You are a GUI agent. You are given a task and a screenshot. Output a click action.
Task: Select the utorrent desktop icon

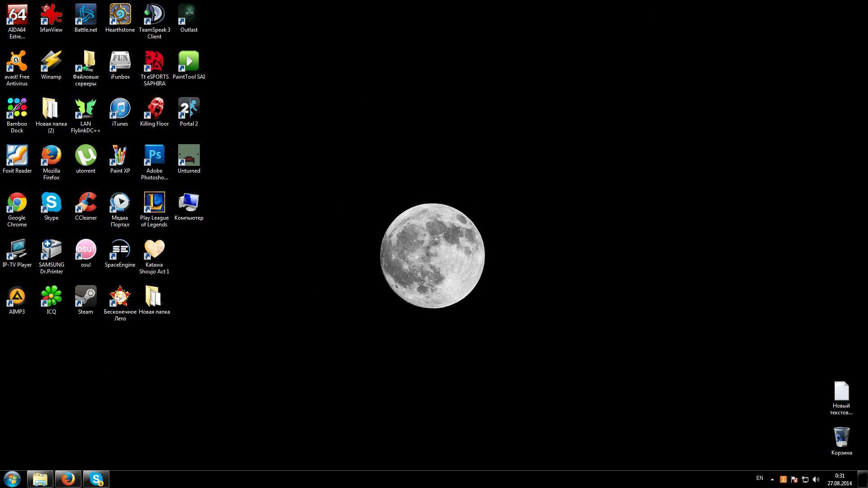(x=85, y=156)
